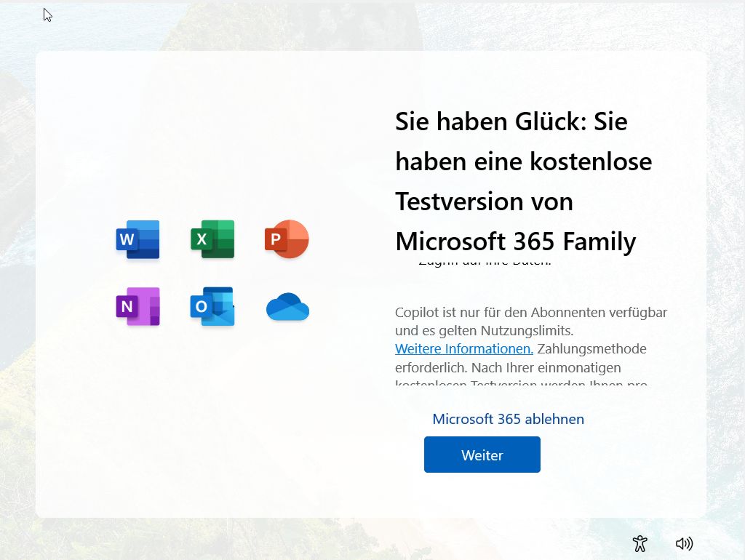Click the 'erforderlich. Nach Ihrer einmonatigen' line

(507, 367)
